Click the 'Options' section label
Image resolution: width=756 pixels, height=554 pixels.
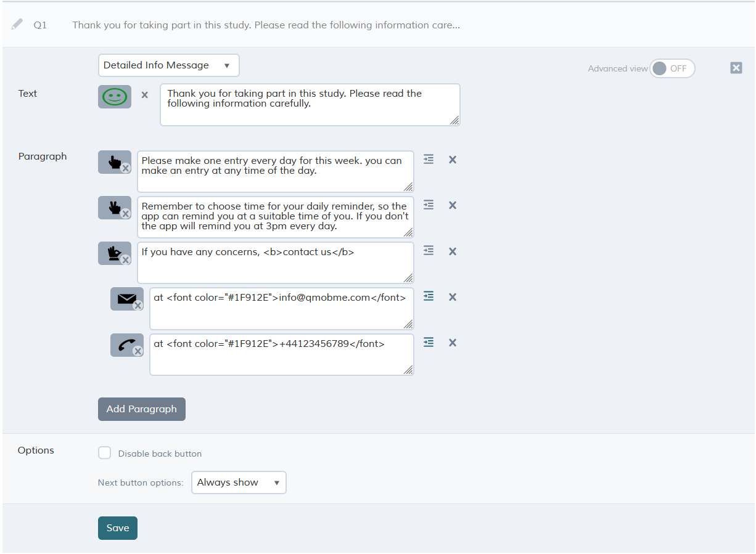click(36, 450)
